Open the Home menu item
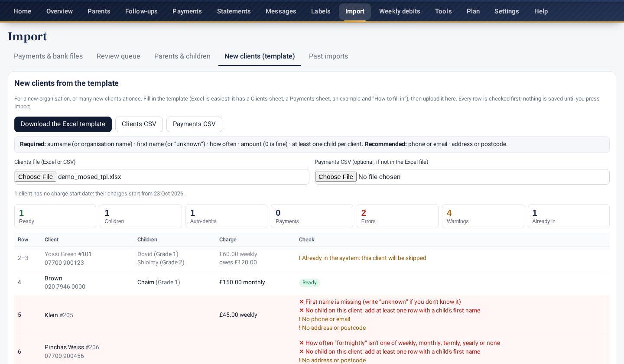624x364 pixels. (22, 11)
